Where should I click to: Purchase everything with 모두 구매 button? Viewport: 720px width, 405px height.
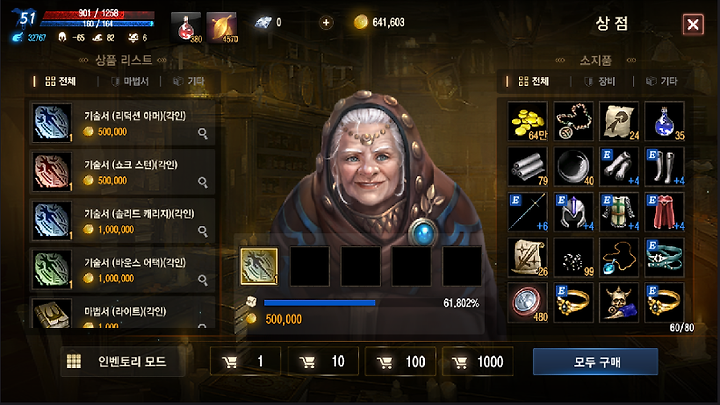(596, 362)
